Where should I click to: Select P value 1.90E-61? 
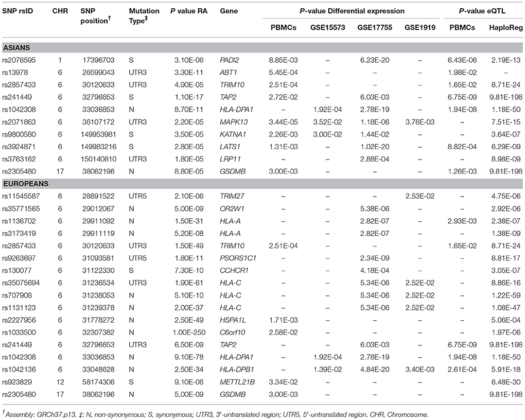tap(189, 283)
